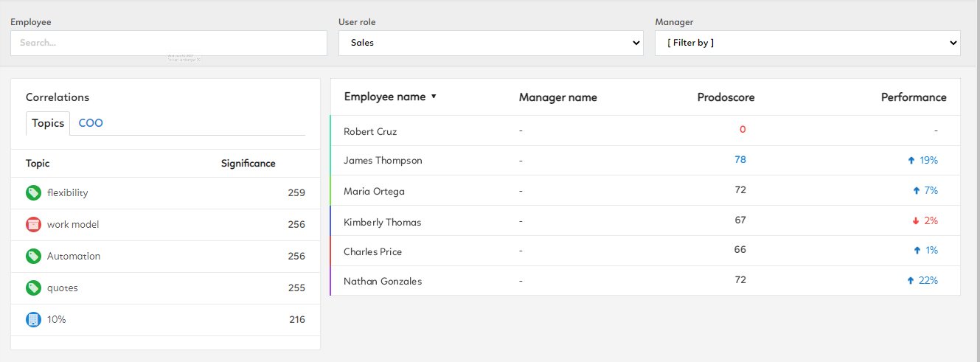The width and height of the screenshot is (980, 362).
Task: Switch to the COO correlations tab
Action: coord(91,123)
